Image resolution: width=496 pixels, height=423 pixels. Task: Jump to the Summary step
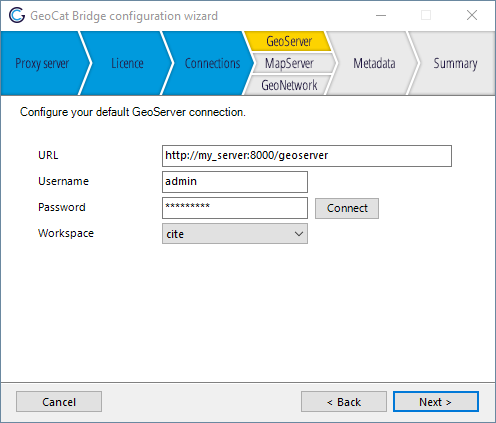coord(455,63)
